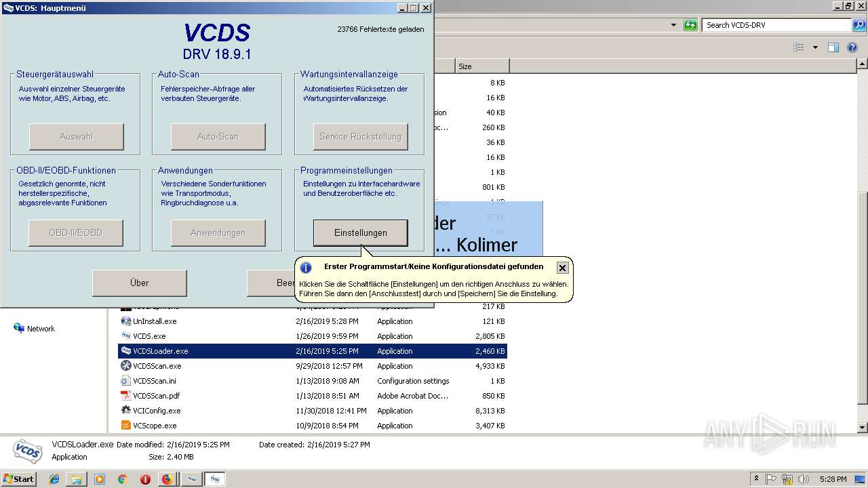868x488 pixels.
Task: Click the VCDSLoader.exe file icon in list
Action: click(125, 351)
